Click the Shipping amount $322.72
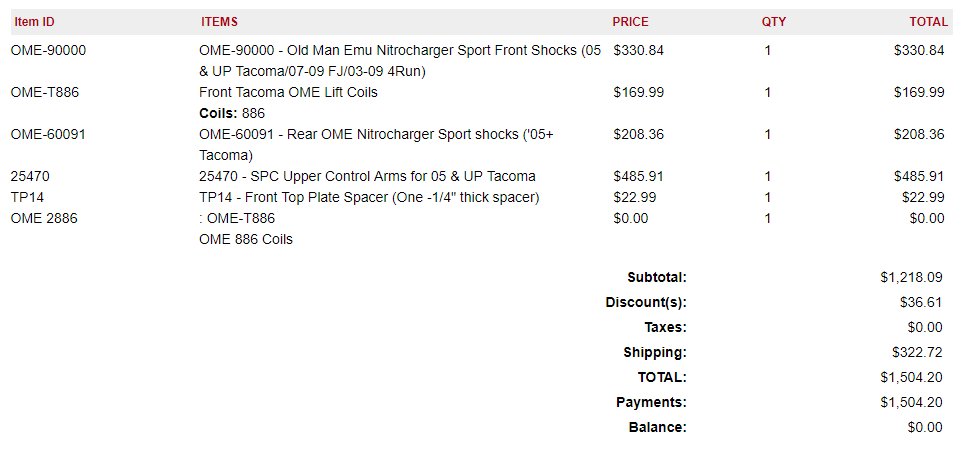 (917, 352)
